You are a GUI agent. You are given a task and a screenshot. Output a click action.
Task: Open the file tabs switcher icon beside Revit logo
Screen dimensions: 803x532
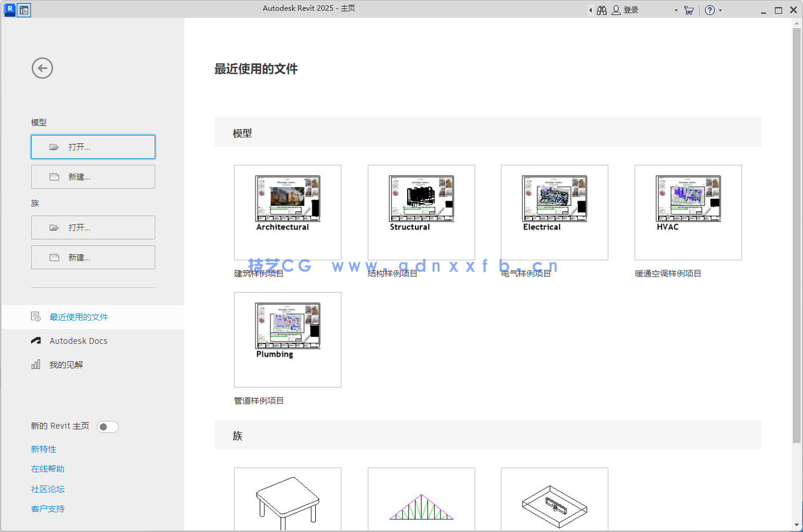pos(22,10)
